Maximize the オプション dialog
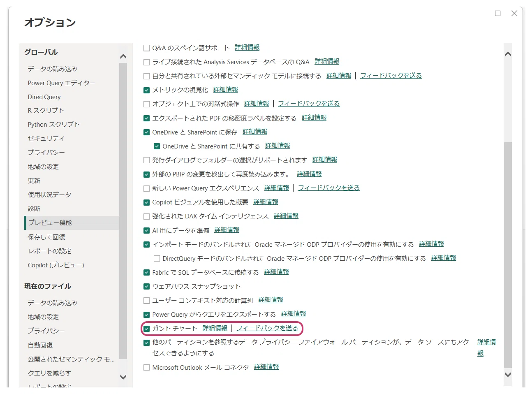 [x=498, y=14]
